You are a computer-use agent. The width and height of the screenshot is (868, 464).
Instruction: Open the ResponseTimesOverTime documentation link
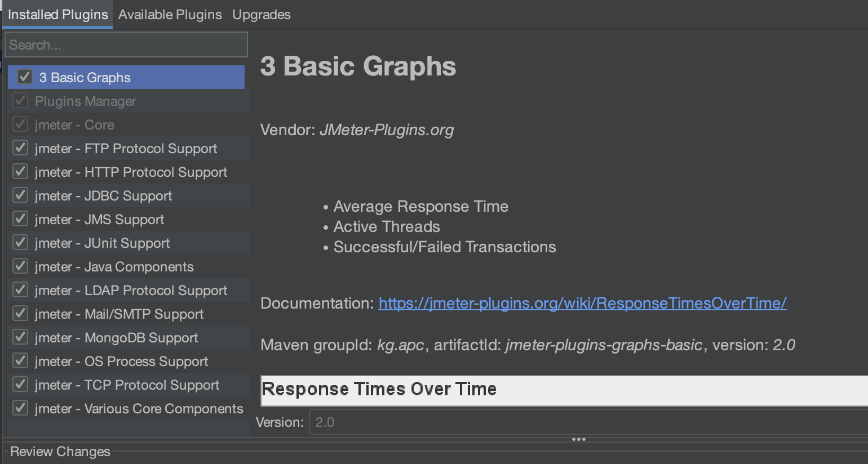[x=582, y=304]
